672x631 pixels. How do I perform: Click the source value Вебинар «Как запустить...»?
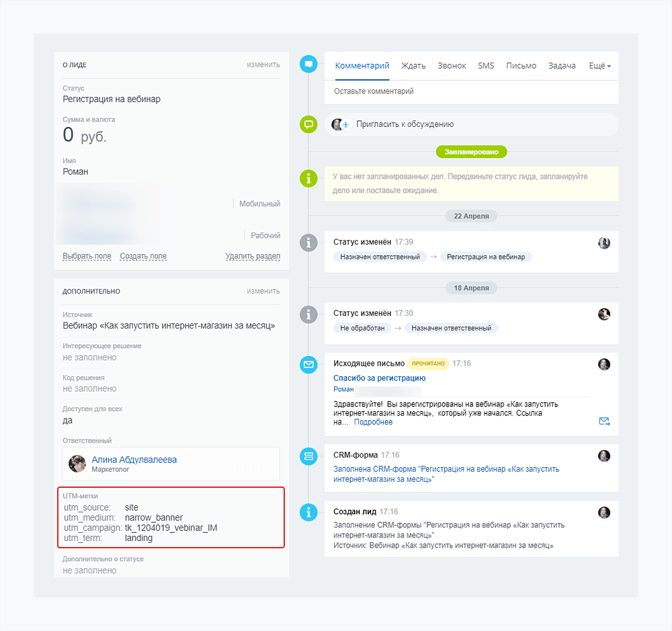(169, 325)
